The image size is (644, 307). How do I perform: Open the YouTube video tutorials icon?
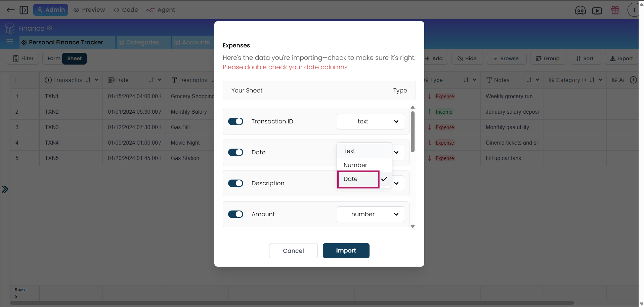point(597,10)
